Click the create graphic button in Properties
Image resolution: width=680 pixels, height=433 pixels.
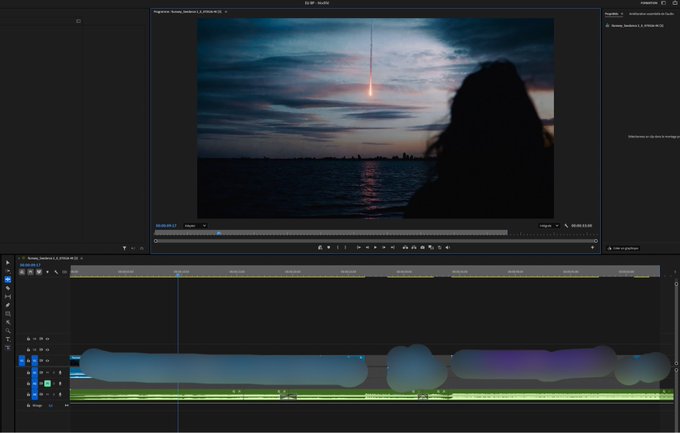click(x=623, y=248)
